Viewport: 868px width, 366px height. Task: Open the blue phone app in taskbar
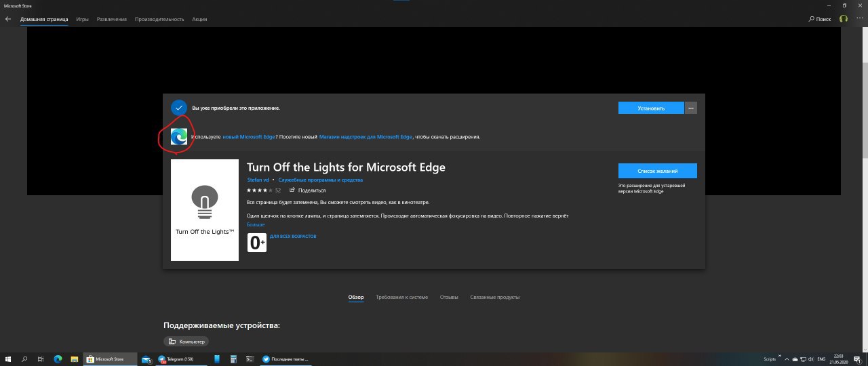point(217,359)
